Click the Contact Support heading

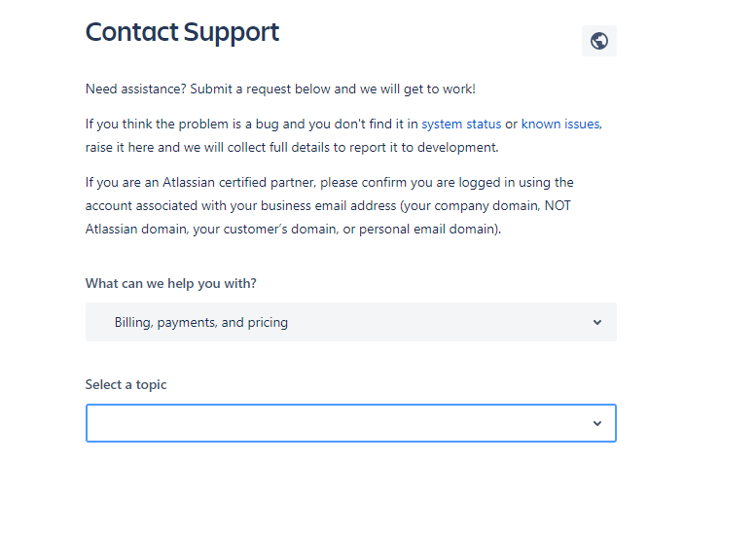pos(182,32)
